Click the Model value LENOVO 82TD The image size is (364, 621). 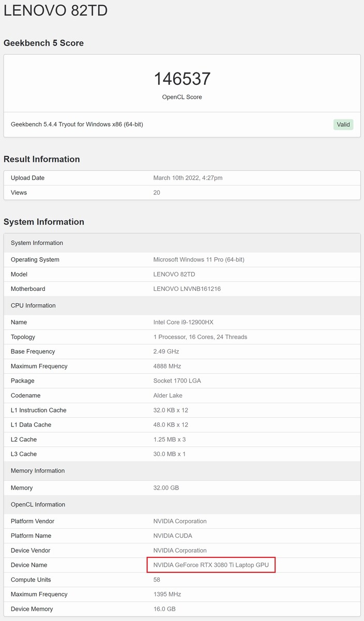point(174,274)
